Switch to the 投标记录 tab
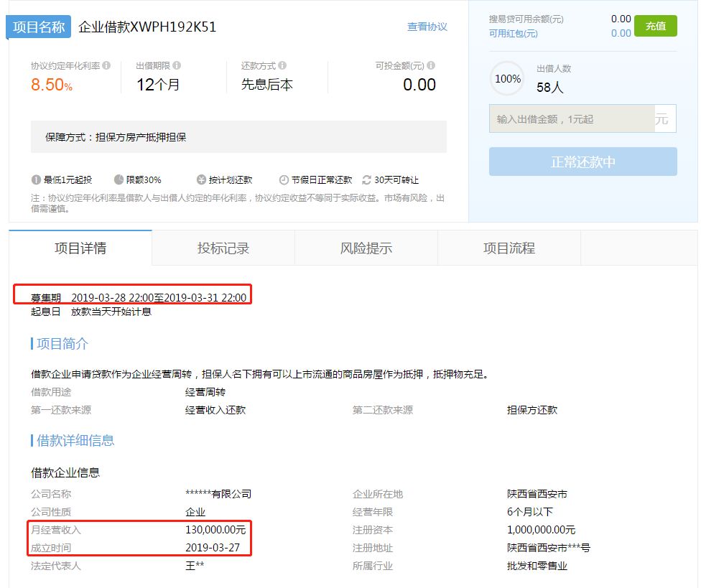 pos(223,248)
